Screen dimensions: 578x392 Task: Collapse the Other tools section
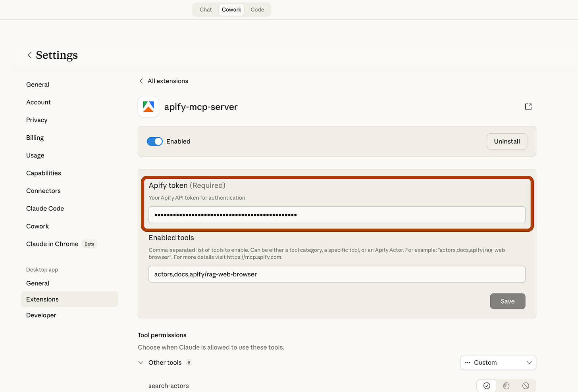point(141,363)
